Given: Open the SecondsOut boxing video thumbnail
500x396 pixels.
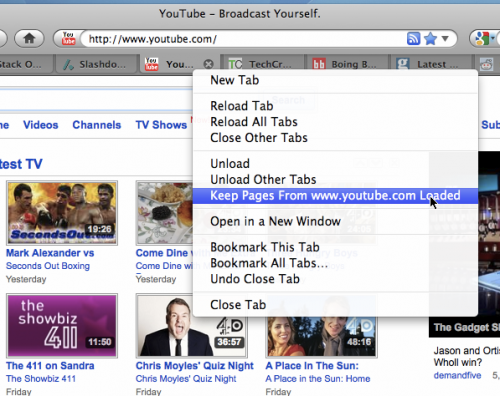Looking at the screenshot, I should tap(62, 213).
